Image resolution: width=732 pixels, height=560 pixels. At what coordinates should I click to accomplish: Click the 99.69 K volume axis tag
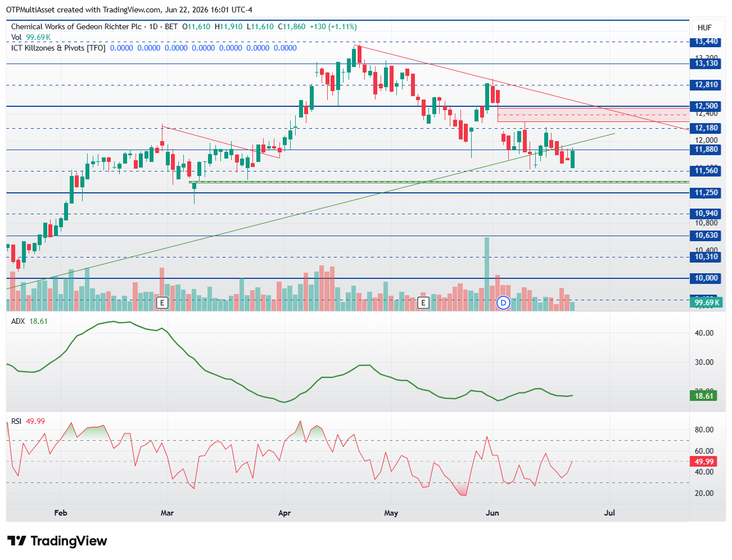pos(706,302)
